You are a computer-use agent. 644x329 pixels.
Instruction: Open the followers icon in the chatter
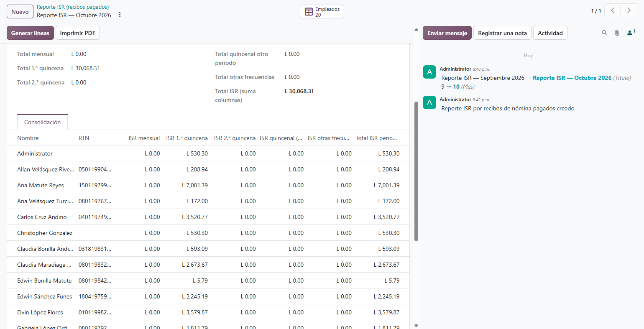pyautogui.click(x=631, y=33)
